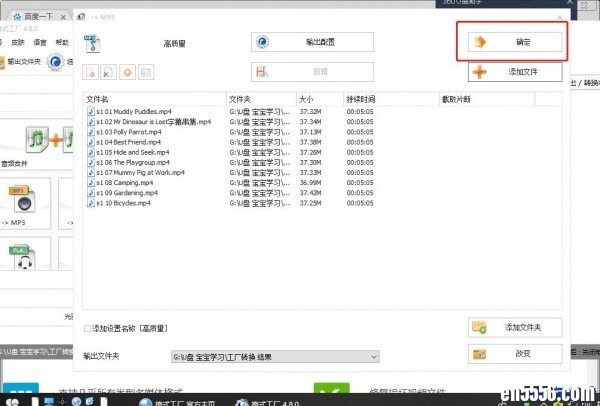
Task: Click the 添加文件夹 add folder button
Action: 514,327
